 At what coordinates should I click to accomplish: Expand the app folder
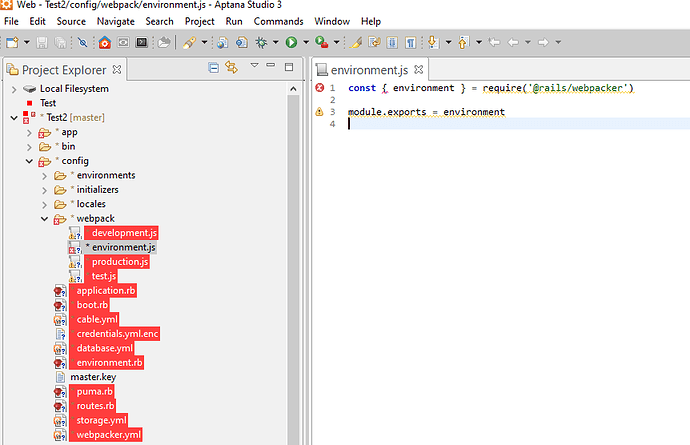click(29, 132)
